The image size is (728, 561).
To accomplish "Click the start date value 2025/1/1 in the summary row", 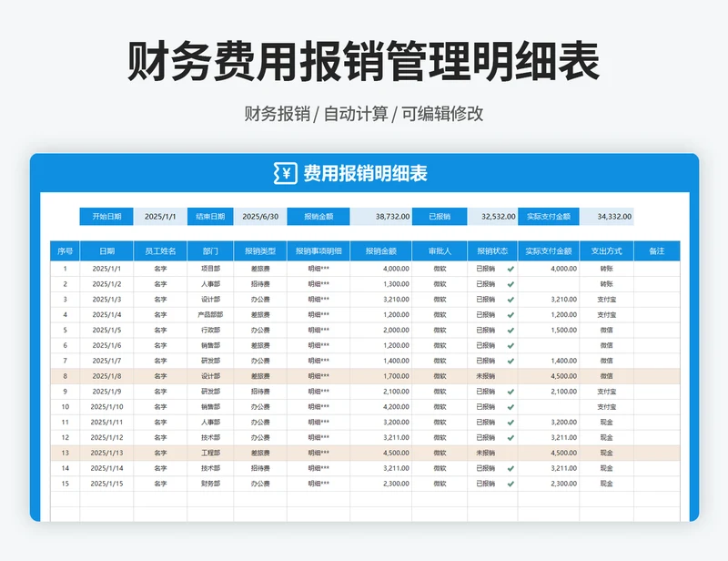I will (x=160, y=217).
